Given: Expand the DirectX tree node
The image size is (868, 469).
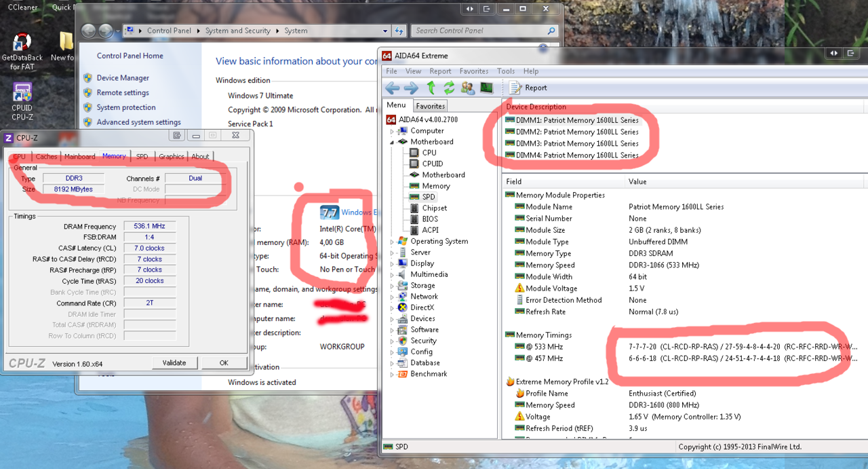Looking at the screenshot, I should click(x=392, y=307).
